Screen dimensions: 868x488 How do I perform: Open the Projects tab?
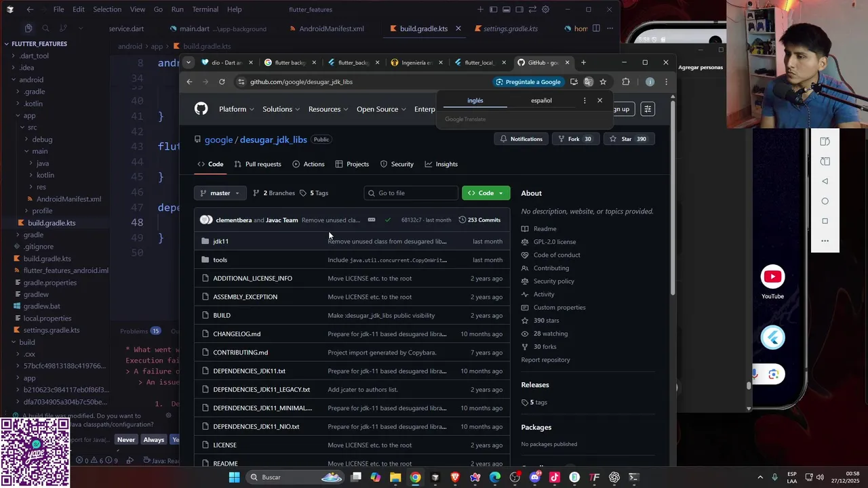tap(353, 164)
